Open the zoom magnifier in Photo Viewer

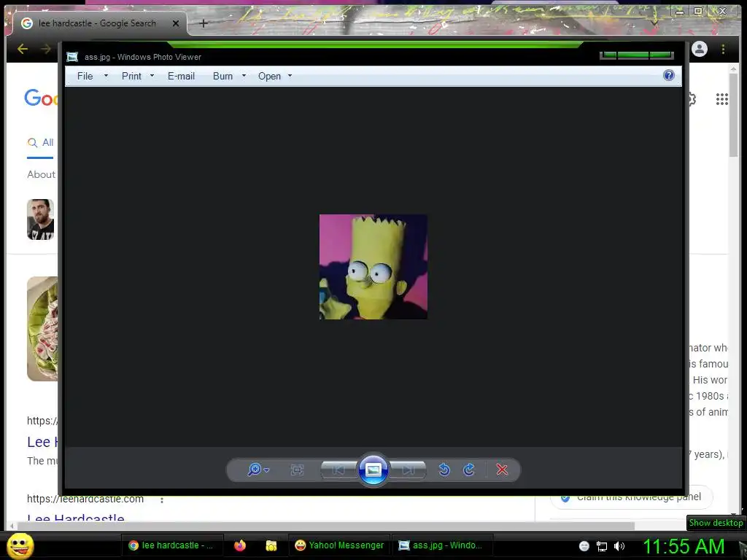(x=255, y=470)
